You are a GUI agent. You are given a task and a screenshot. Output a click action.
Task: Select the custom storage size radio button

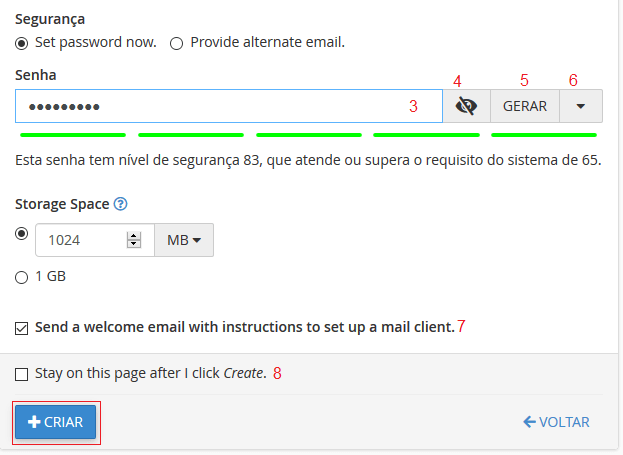(x=22, y=233)
